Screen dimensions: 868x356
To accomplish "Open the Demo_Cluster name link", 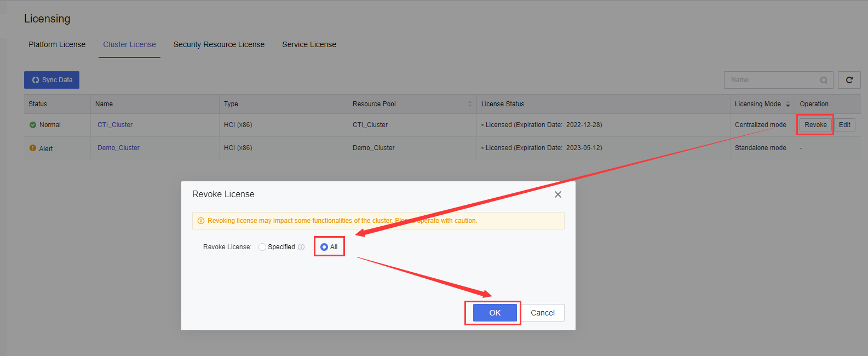I will (118, 148).
